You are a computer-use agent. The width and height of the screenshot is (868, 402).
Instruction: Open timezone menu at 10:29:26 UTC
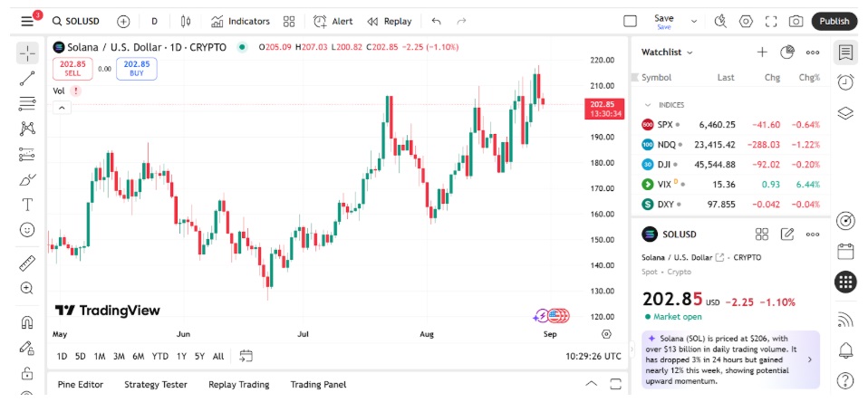tap(593, 357)
